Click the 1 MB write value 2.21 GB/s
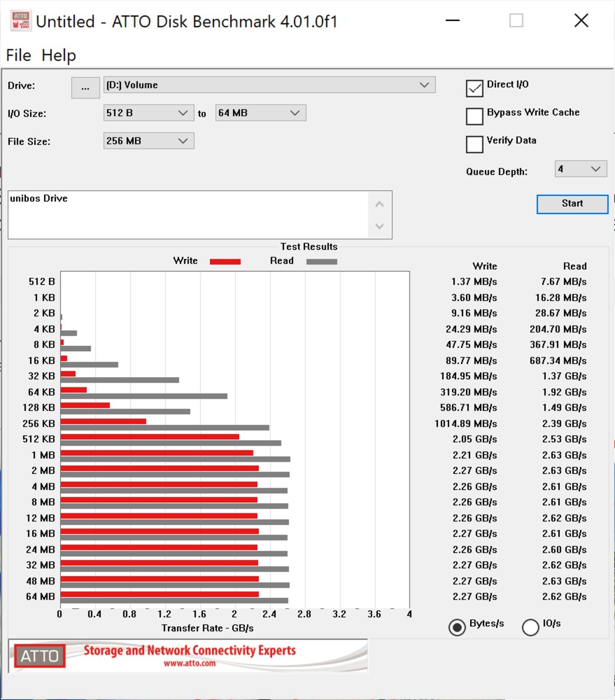 (x=475, y=455)
